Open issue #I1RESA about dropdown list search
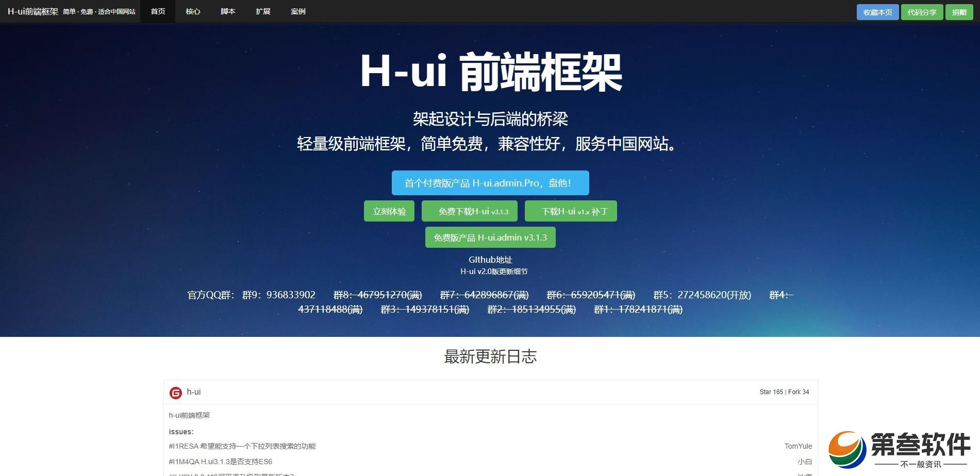980x476 pixels. (242, 446)
